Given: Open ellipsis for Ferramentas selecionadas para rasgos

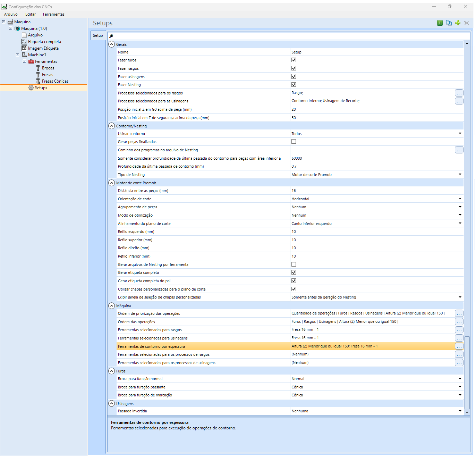Looking at the screenshot, I should [x=459, y=330].
